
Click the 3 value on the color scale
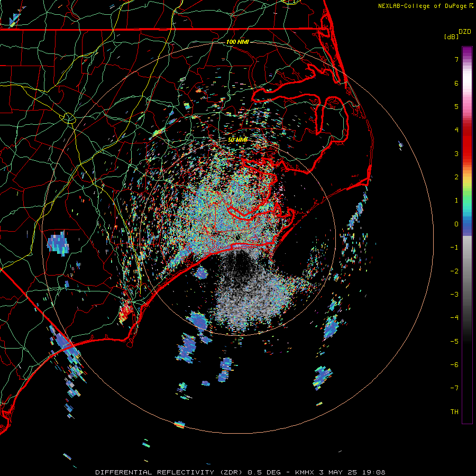click(456, 153)
